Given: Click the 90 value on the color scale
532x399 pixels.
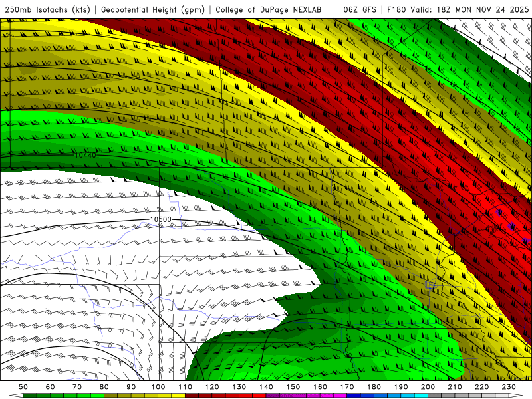Looking at the screenshot, I should [131, 387].
